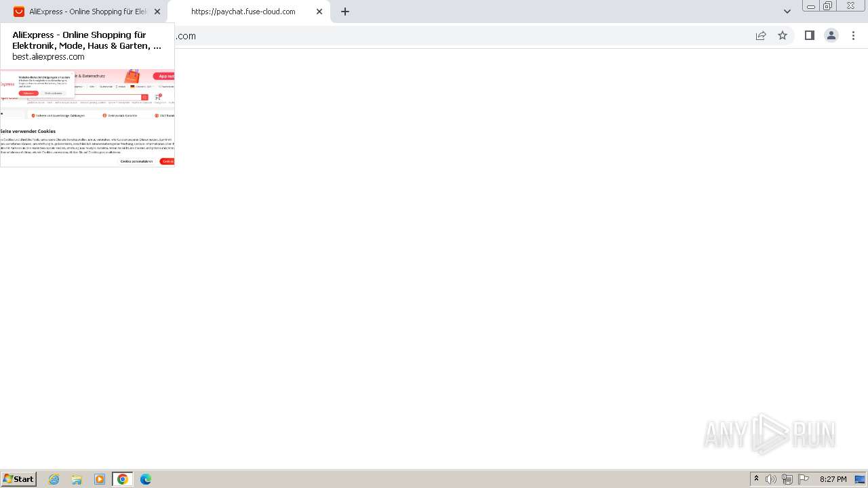Click the AliExpress tab preview thumbnail
Screen dimensions: 868x488
tap(87, 117)
